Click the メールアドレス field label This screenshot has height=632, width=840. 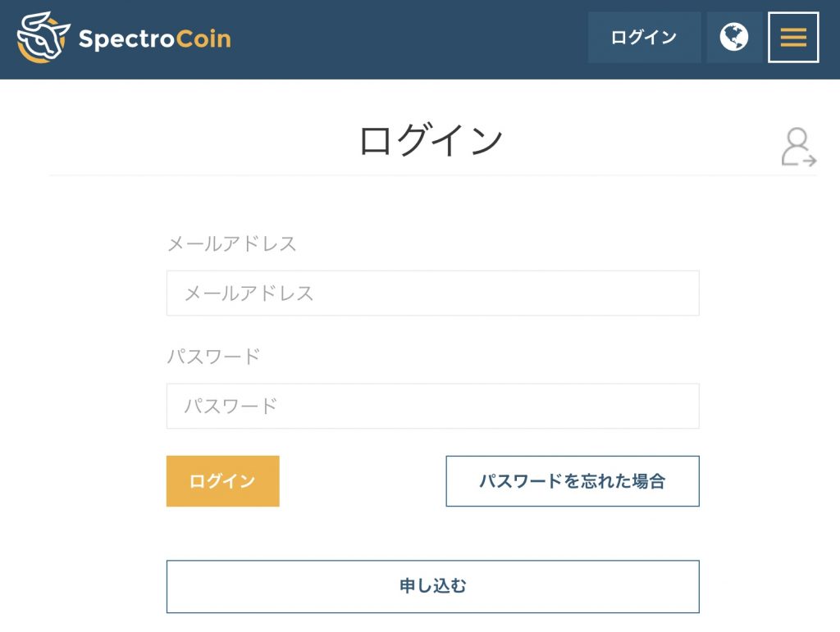point(232,244)
